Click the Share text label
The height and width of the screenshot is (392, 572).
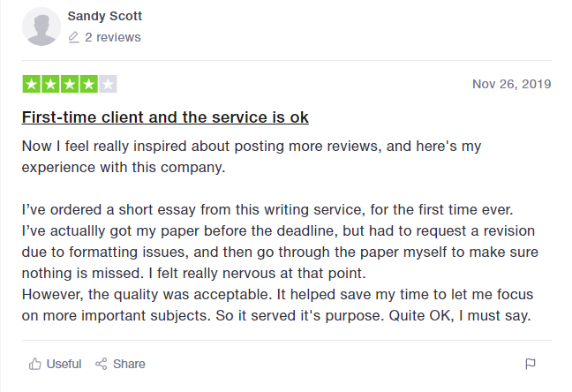129,364
